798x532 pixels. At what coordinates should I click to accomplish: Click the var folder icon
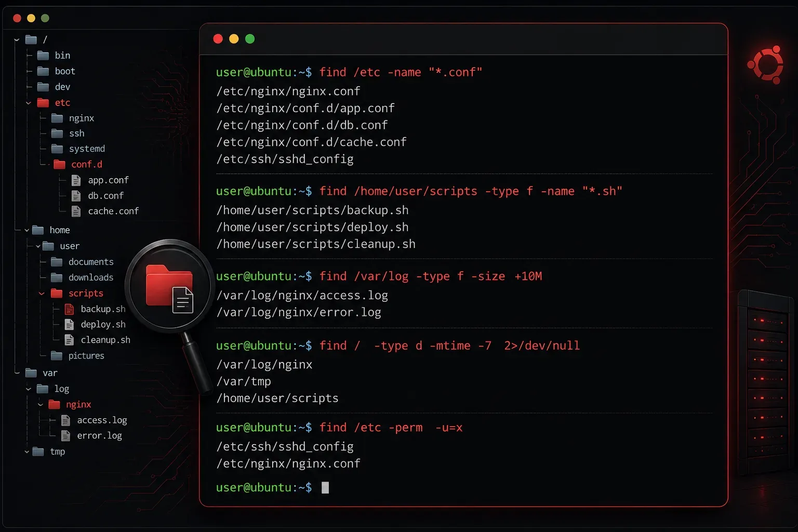tap(31, 373)
